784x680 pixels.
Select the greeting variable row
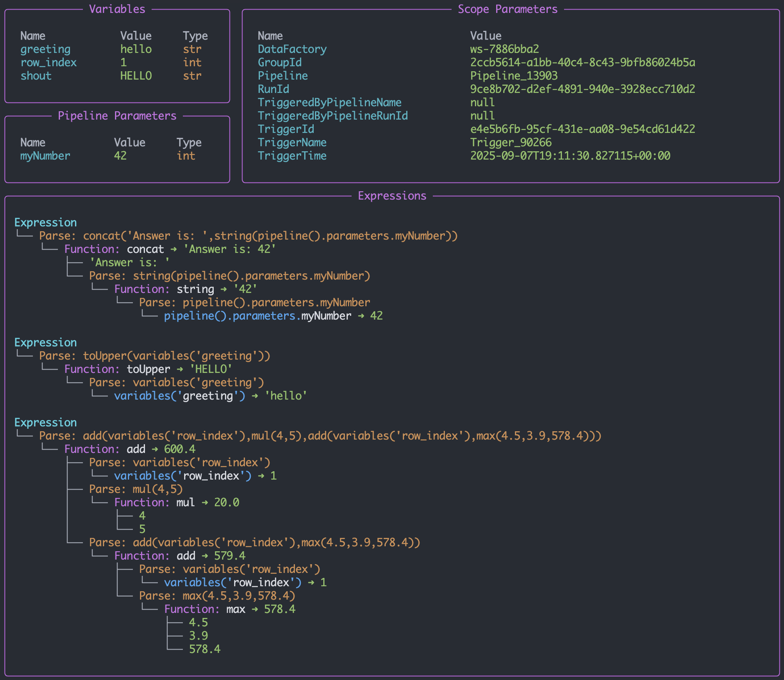click(45, 49)
